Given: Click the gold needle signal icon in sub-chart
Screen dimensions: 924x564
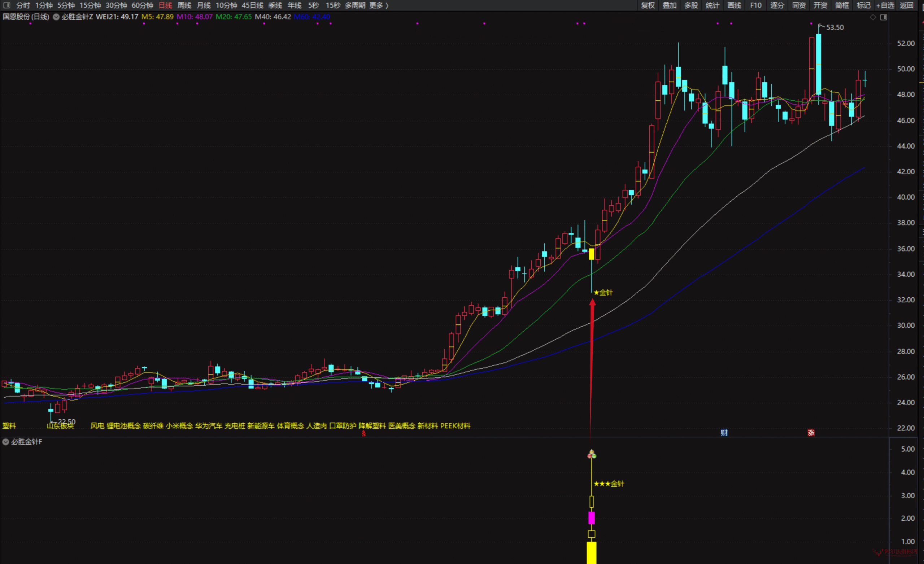Looking at the screenshot, I should coord(591,455).
